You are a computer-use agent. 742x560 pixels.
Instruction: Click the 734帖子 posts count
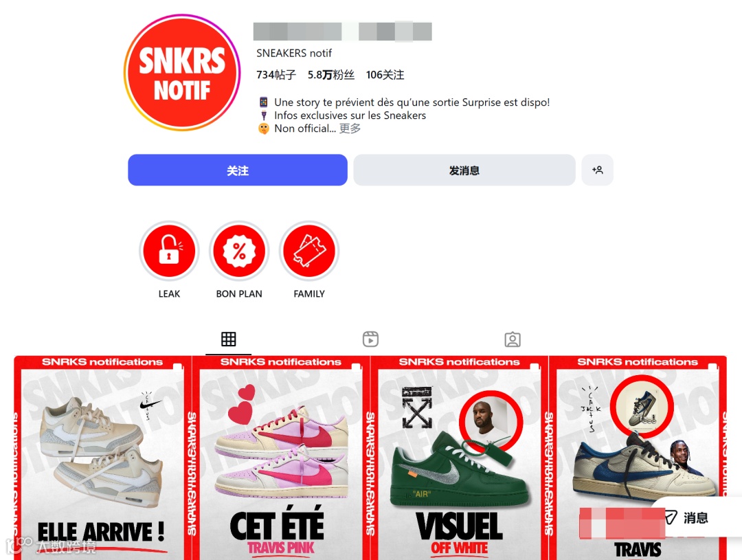click(x=276, y=75)
